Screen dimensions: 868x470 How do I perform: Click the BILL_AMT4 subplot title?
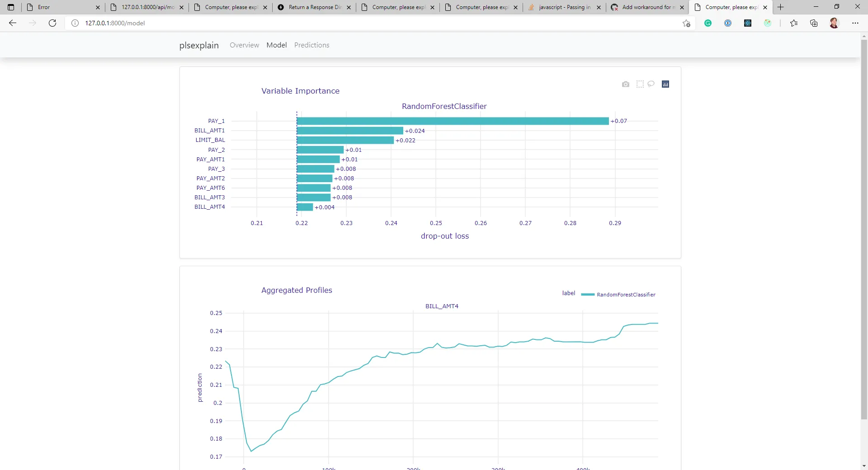(442, 306)
